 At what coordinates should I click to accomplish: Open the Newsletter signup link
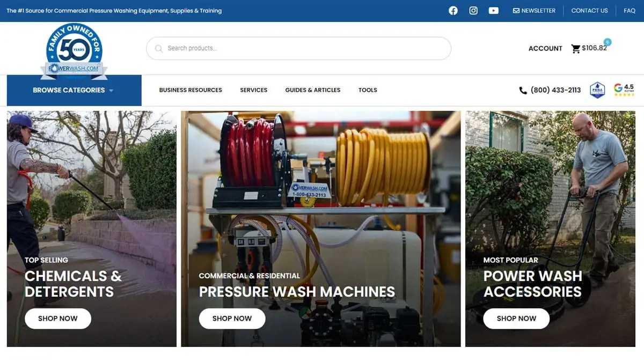(x=534, y=10)
